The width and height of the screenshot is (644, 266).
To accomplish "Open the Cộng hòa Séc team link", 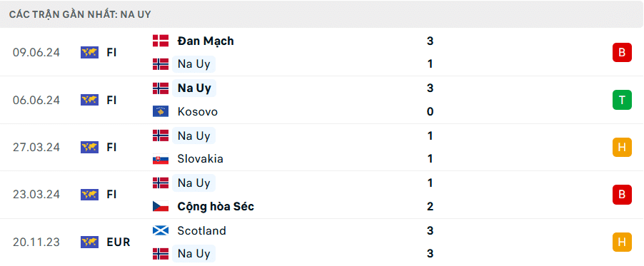I will [x=216, y=207].
